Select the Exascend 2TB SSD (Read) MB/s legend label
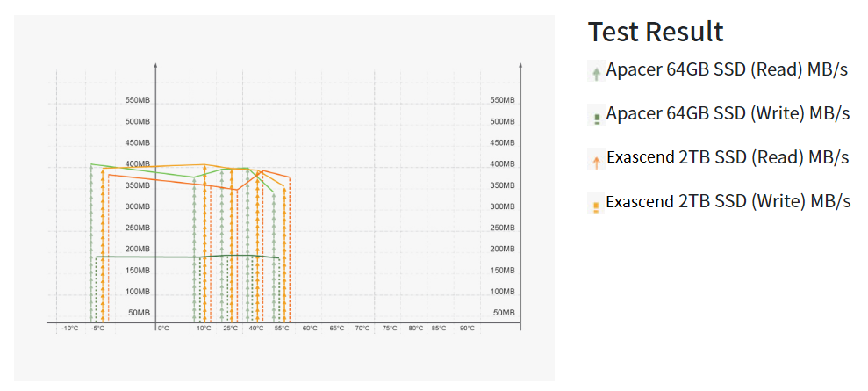Screen dimensions: 868x391 [728, 157]
